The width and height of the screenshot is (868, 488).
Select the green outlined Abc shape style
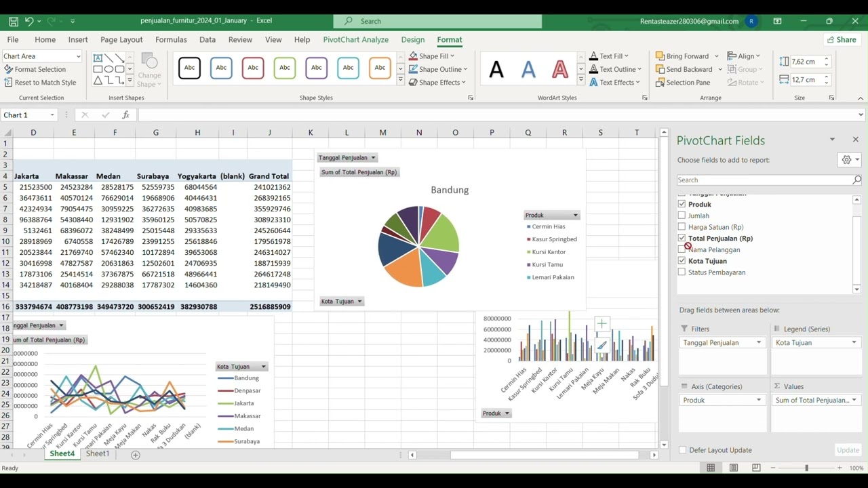285,68
